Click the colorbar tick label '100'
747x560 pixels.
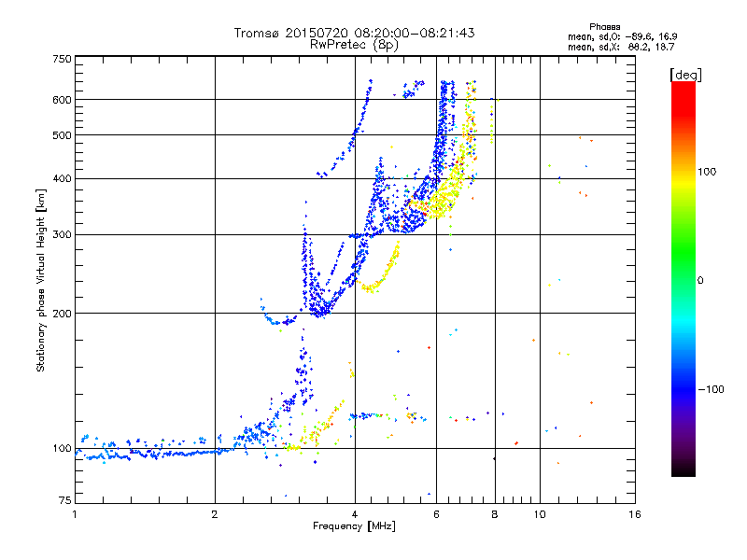pyautogui.click(x=706, y=172)
